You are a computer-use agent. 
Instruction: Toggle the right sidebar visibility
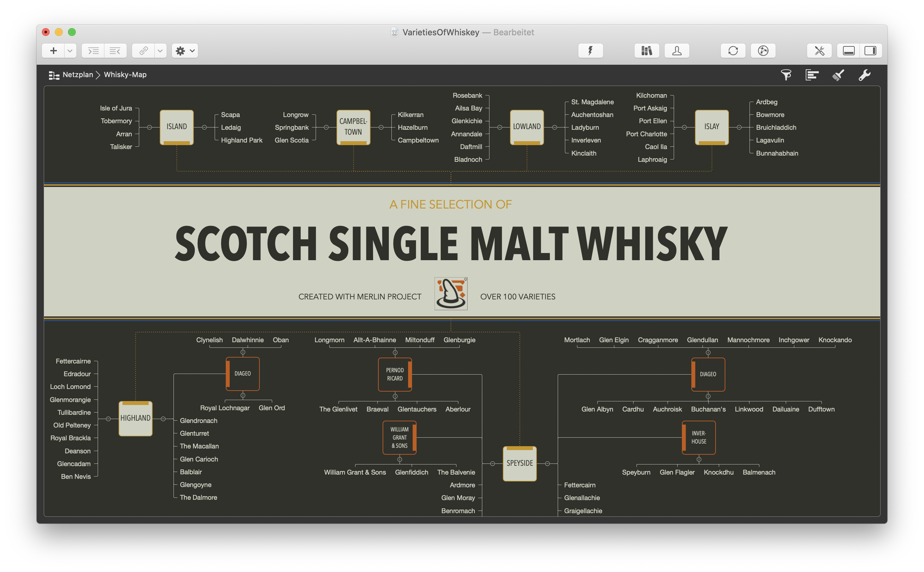coord(871,50)
